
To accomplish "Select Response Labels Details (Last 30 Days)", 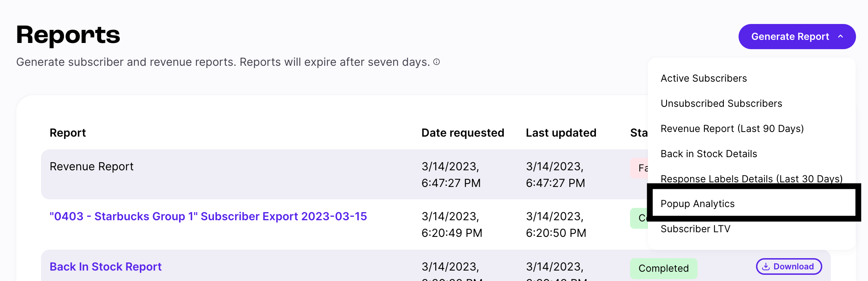I will (752, 179).
